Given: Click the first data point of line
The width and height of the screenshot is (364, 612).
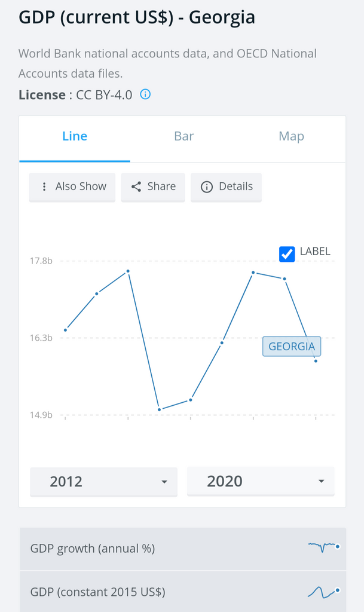Looking at the screenshot, I should [x=65, y=330].
